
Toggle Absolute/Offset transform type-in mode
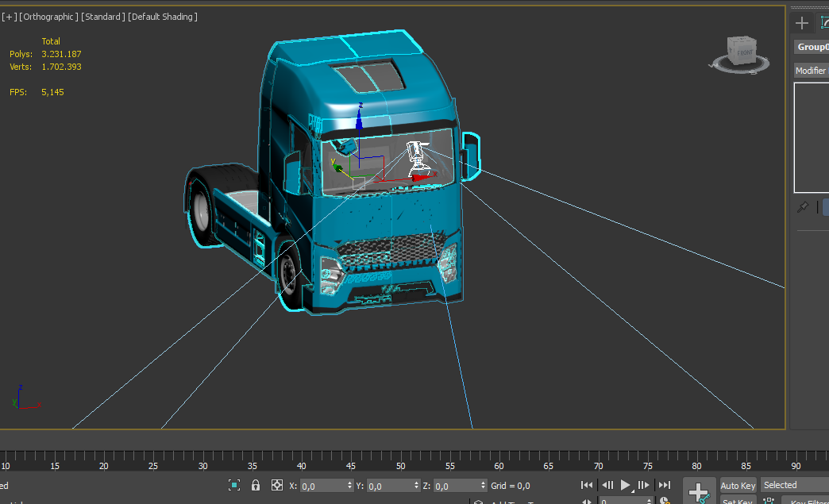pos(276,485)
